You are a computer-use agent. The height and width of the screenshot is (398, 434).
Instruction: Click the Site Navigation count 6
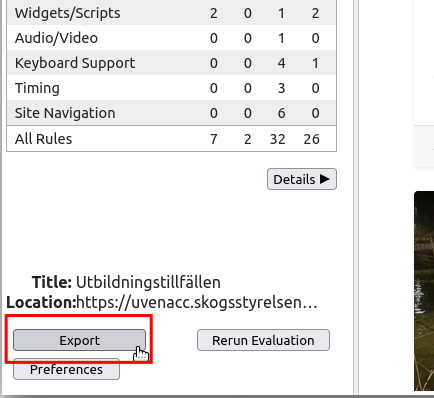coord(281,113)
